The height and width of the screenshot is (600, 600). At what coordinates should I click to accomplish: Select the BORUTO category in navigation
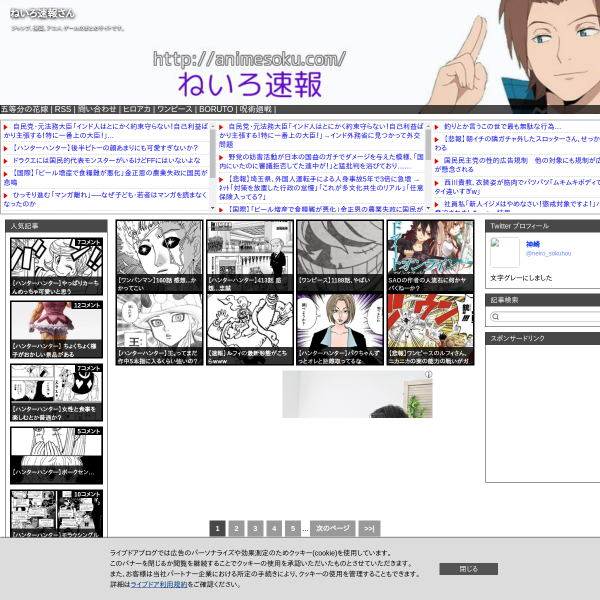(x=216, y=109)
